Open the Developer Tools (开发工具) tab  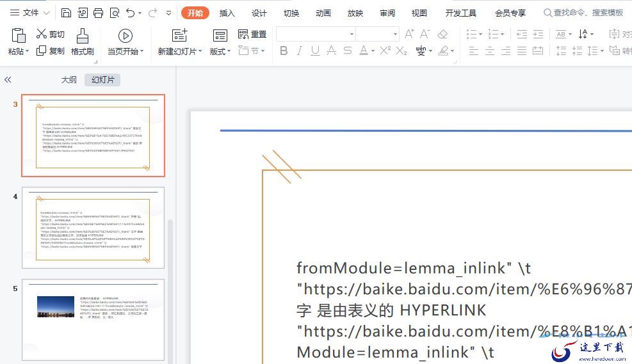460,13
